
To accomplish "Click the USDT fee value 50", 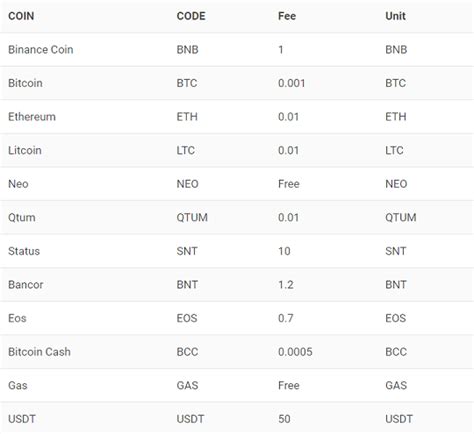I will tap(284, 419).
